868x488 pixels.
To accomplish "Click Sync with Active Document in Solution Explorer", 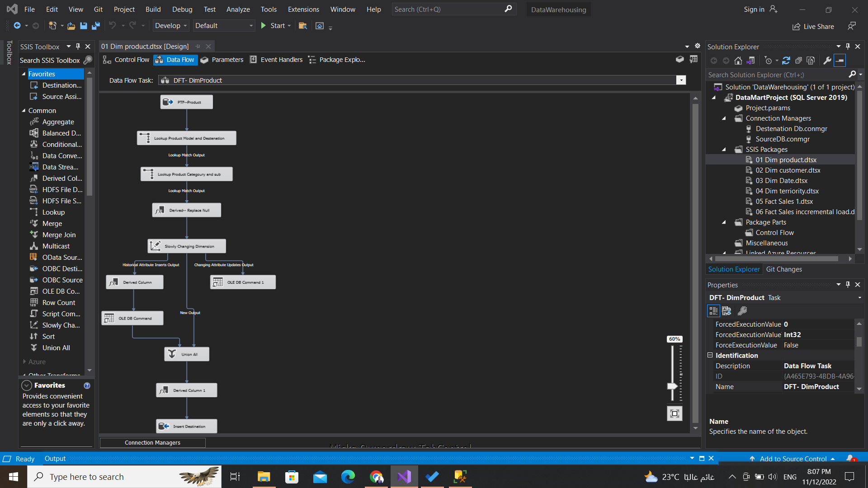I will (x=752, y=60).
